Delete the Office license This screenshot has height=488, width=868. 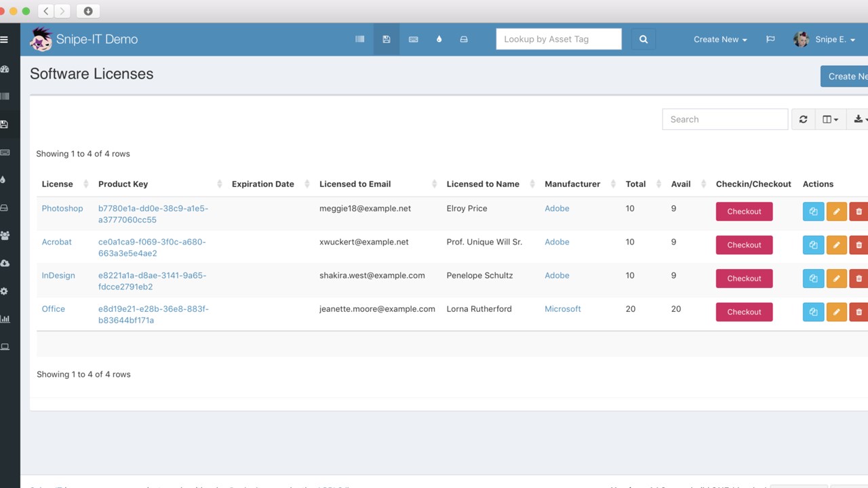coord(859,312)
